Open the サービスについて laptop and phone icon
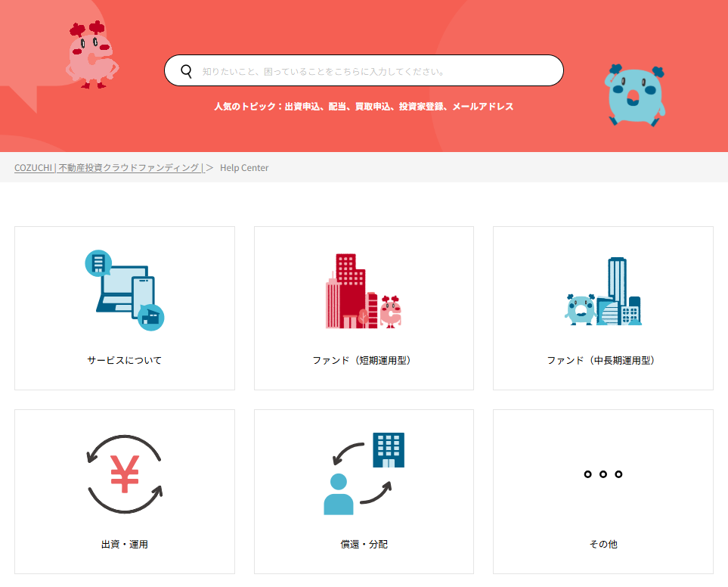728x587 pixels. pyautogui.click(x=125, y=290)
